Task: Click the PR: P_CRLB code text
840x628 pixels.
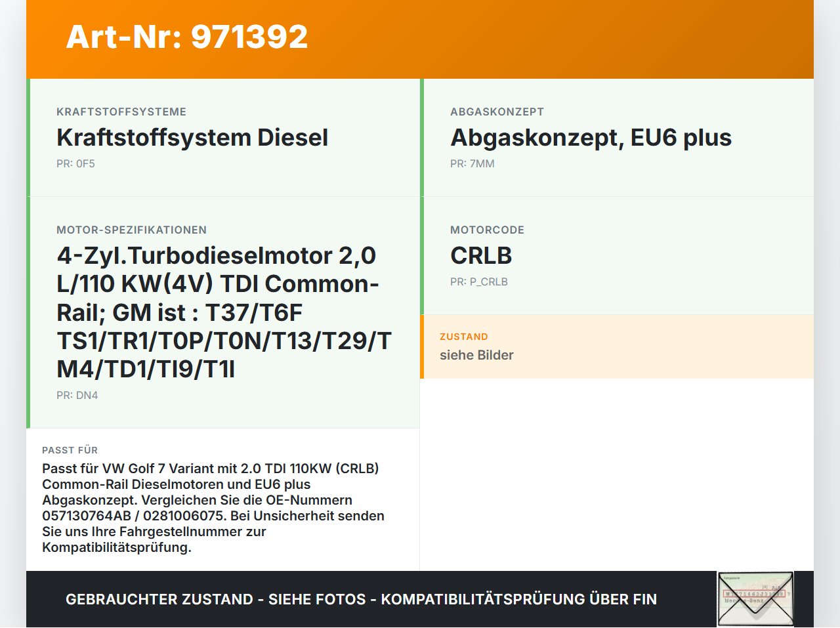Action: point(478,282)
